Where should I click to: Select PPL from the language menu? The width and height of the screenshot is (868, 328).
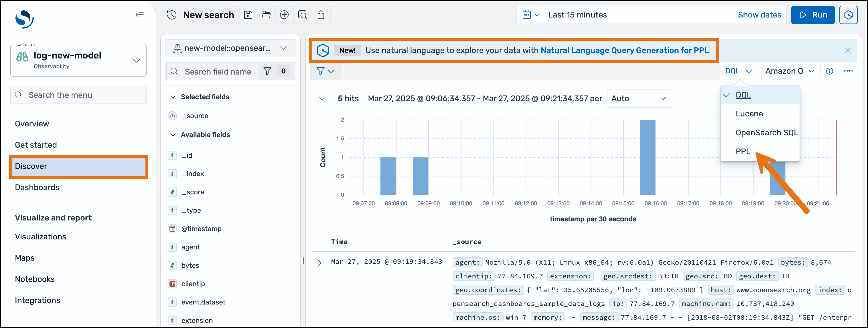tap(743, 151)
